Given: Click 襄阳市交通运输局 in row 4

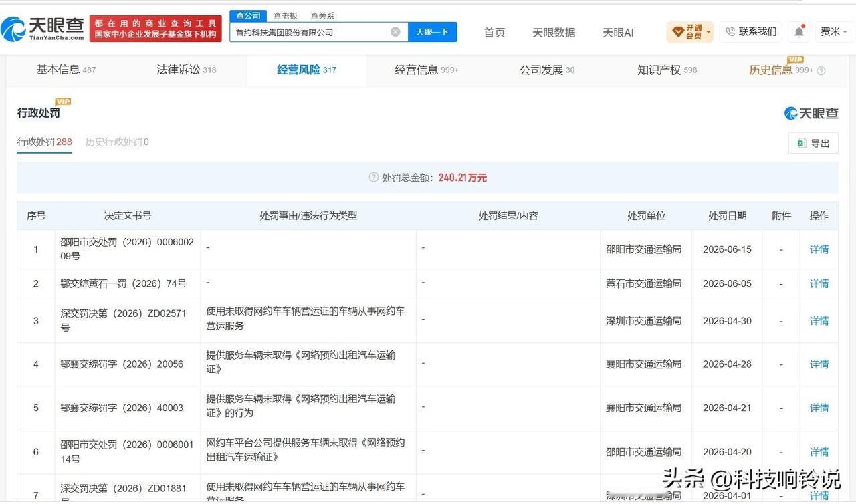Looking at the screenshot, I should (644, 364).
